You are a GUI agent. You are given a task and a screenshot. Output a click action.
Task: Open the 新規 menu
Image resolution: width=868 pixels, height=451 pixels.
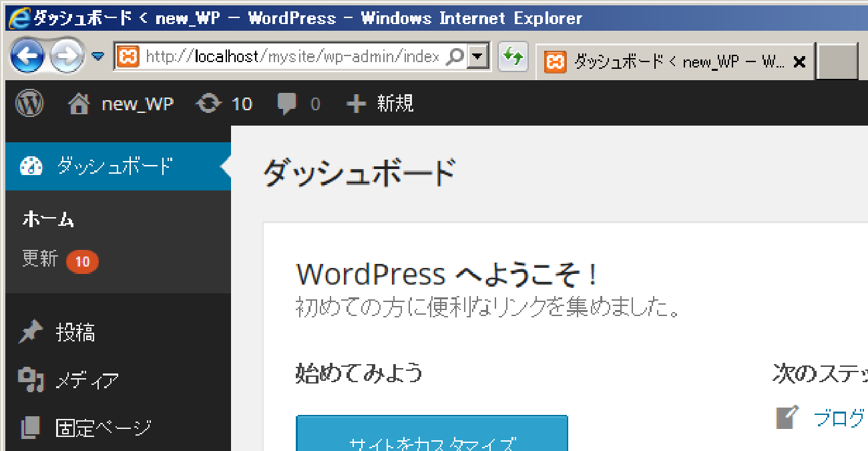coord(395,104)
